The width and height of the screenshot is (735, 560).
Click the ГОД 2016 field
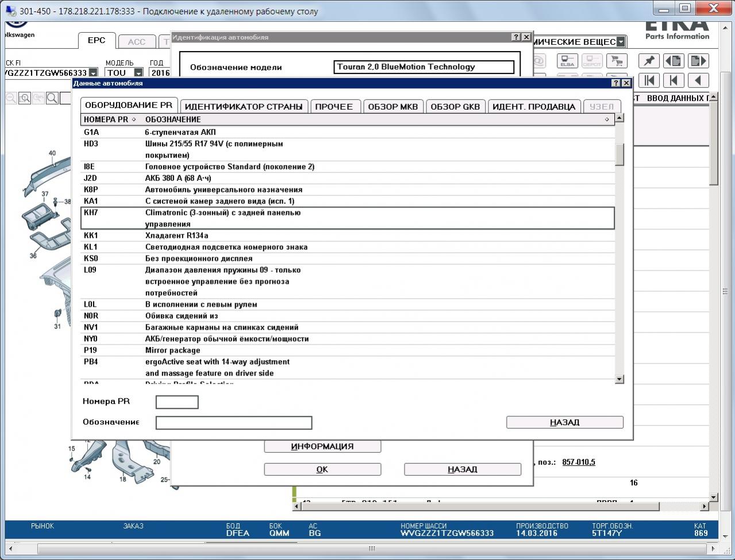(x=160, y=73)
